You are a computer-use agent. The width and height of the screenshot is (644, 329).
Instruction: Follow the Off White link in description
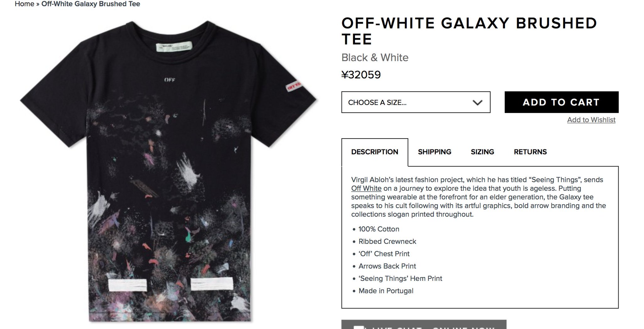(366, 189)
